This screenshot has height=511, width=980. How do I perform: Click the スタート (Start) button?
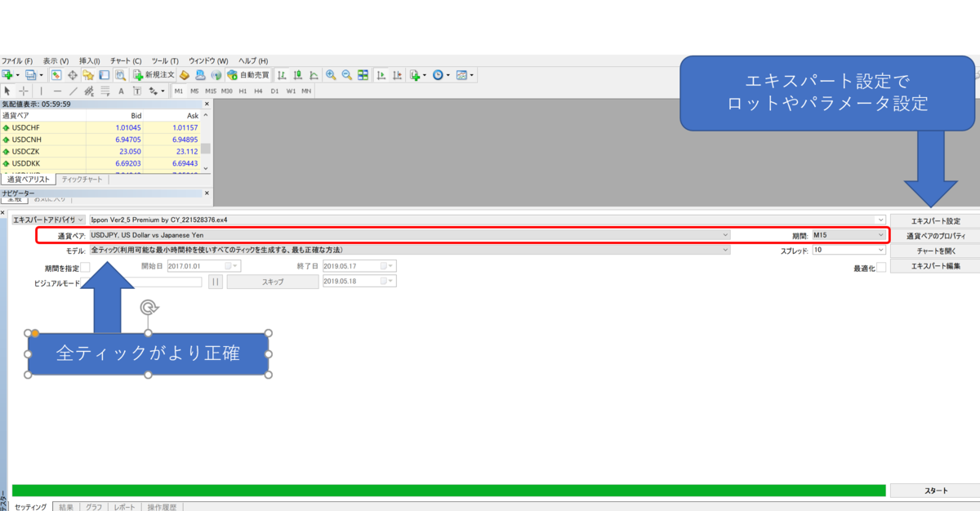point(935,491)
